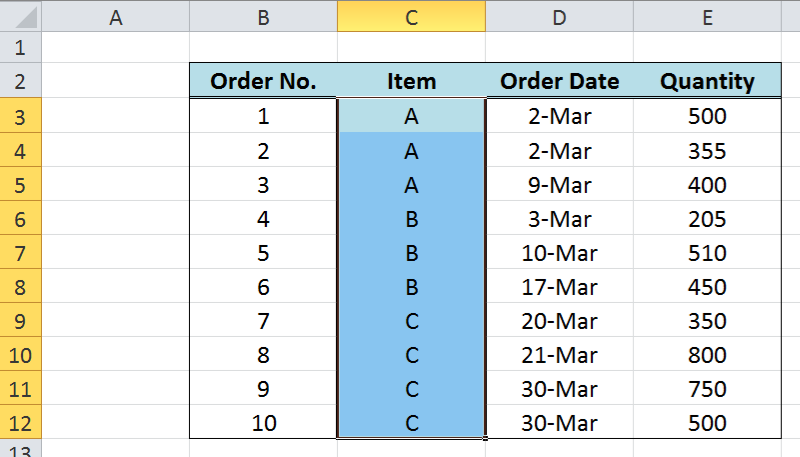Click cell C3 containing A
The width and height of the screenshot is (800, 457).
tap(411, 116)
